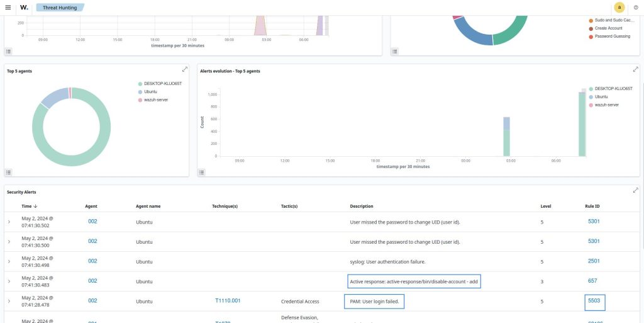Open technique T1110.001 link
644x323 pixels.
[x=228, y=301]
